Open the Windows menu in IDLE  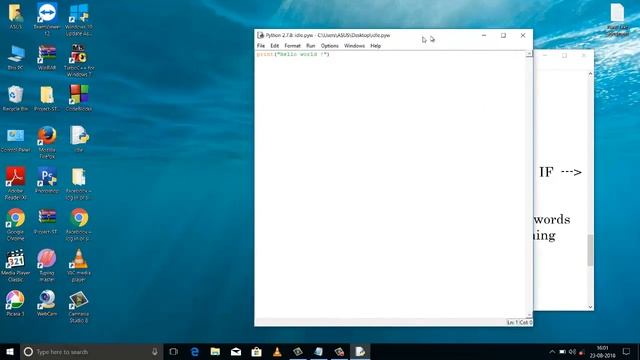coord(354,46)
